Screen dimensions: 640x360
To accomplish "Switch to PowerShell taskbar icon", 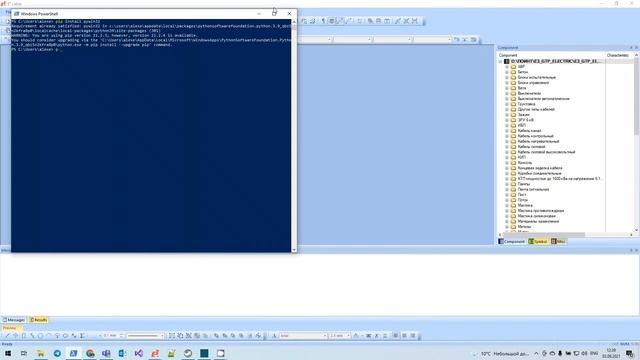I will (73, 353).
